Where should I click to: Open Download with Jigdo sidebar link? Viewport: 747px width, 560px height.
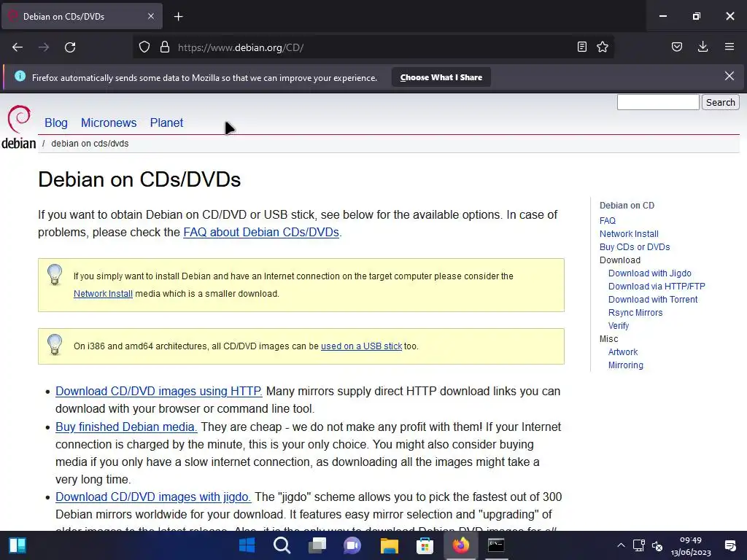point(649,273)
